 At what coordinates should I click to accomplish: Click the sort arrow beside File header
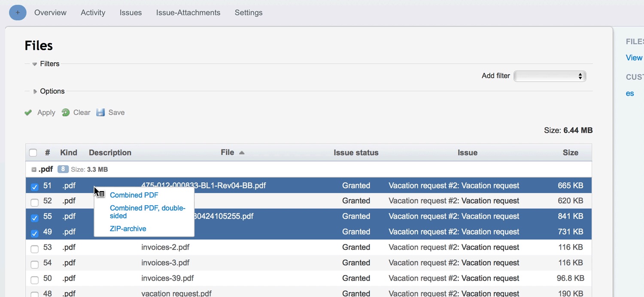(242, 153)
